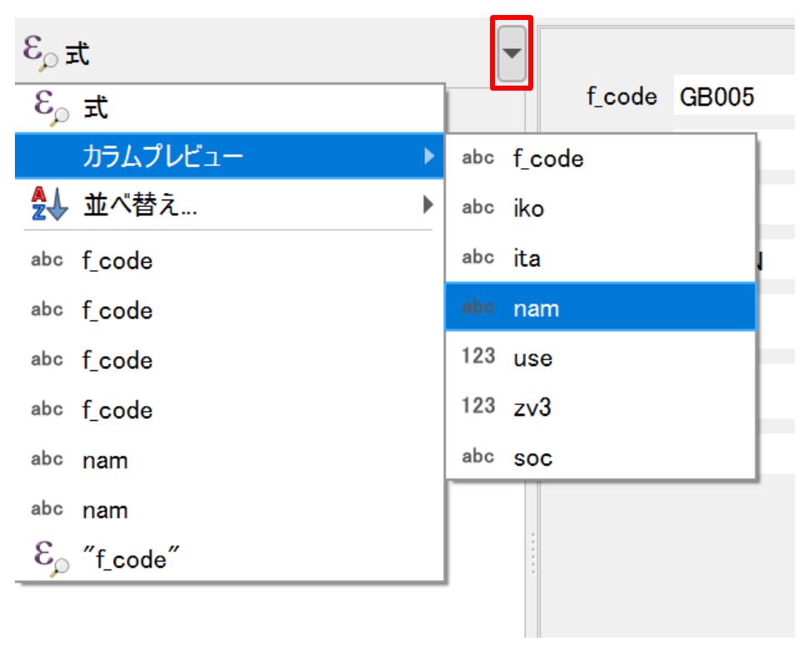
Task: Click abc type icon next to ita
Action: [x=478, y=257]
